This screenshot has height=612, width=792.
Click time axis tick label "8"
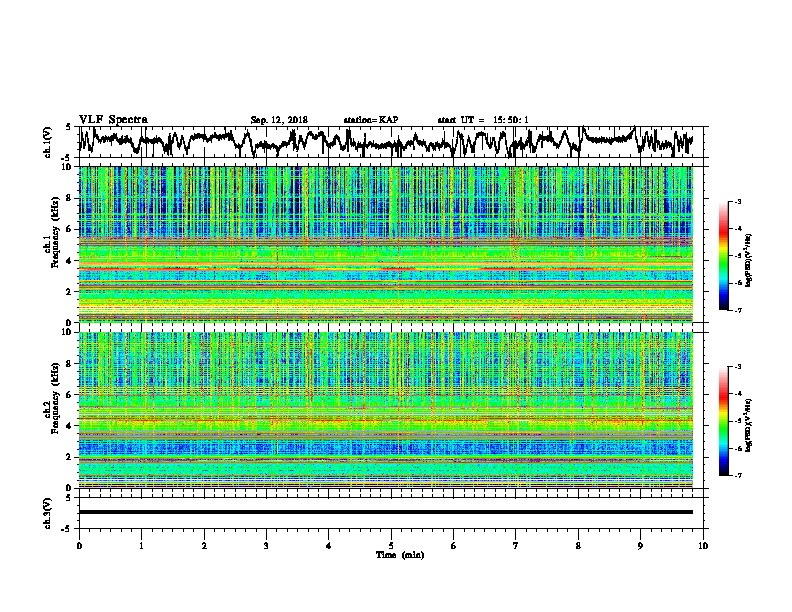578,545
